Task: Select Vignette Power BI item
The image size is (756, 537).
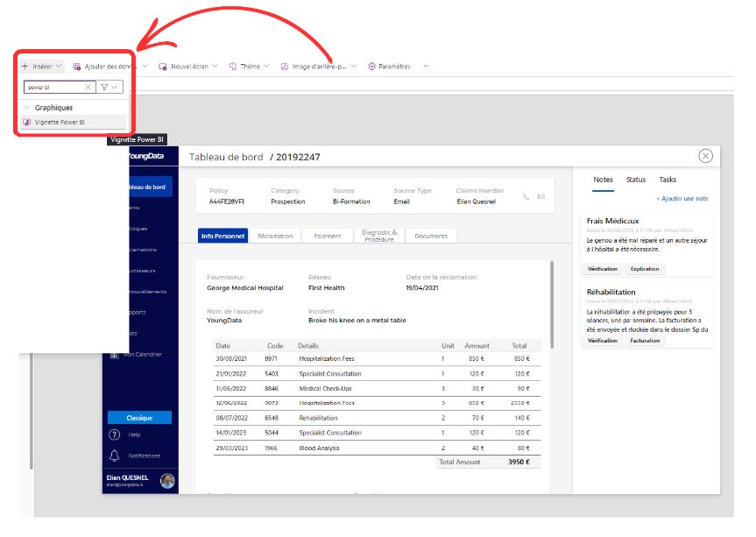Action: tap(74, 122)
